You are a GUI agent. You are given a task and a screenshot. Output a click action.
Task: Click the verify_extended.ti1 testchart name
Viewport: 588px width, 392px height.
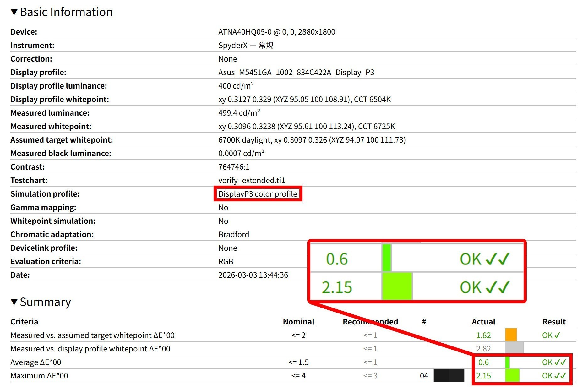click(x=252, y=180)
